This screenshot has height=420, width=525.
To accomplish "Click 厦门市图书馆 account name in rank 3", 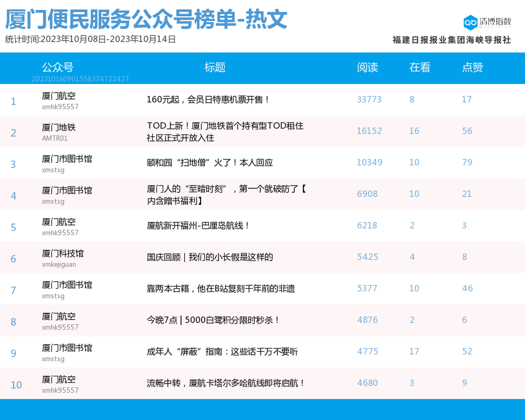I will coord(67,159).
